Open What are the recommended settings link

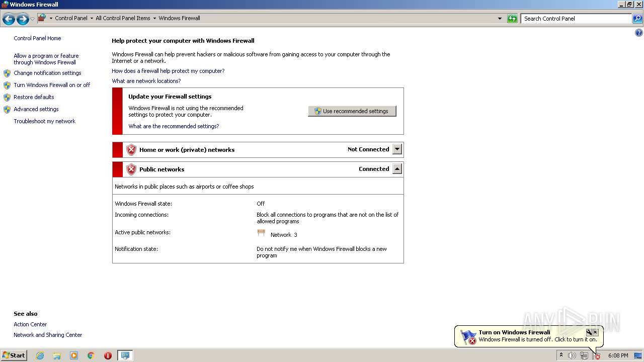click(174, 126)
